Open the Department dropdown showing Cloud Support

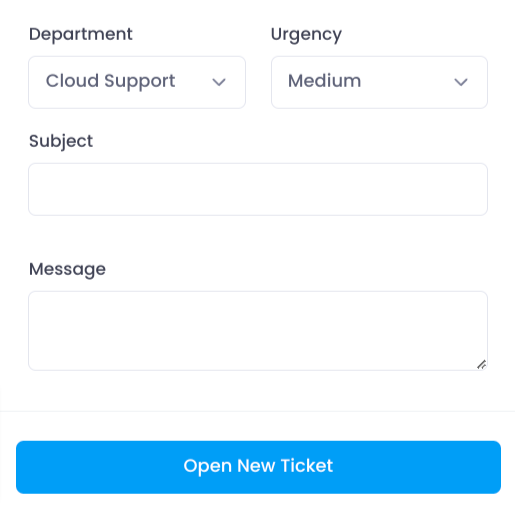tap(137, 82)
